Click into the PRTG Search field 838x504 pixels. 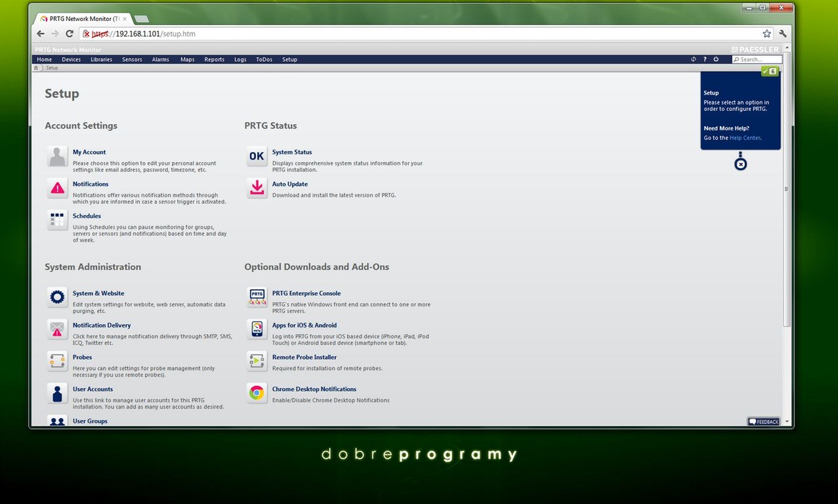click(x=757, y=59)
